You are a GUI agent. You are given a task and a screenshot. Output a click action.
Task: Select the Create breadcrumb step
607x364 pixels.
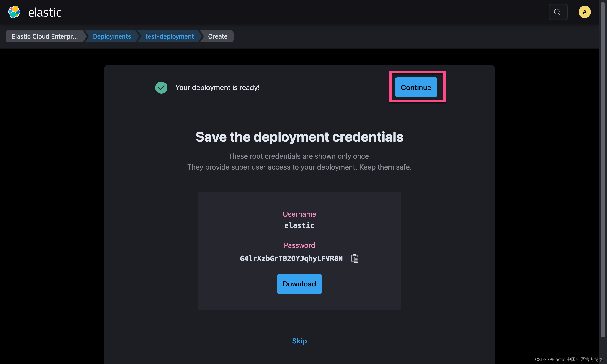pyautogui.click(x=218, y=36)
